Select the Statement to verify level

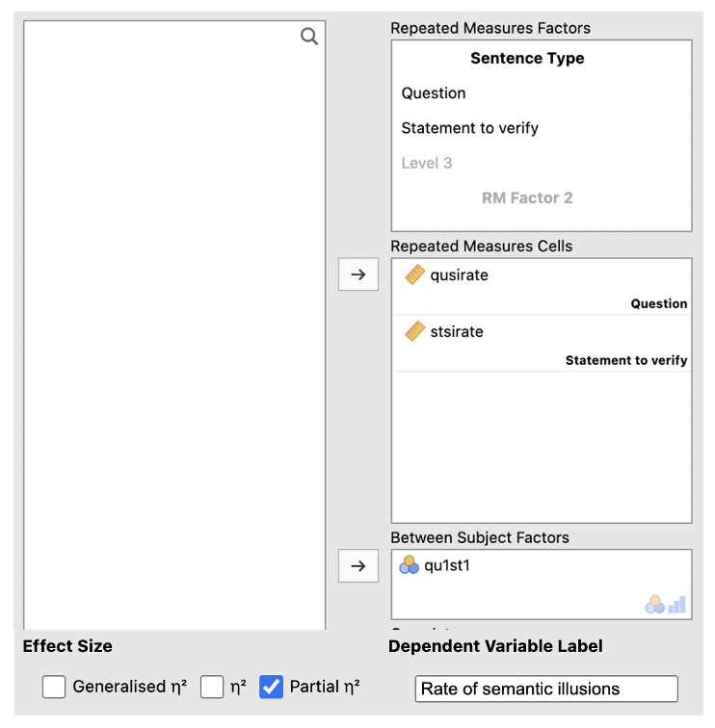pyautogui.click(x=470, y=128)
